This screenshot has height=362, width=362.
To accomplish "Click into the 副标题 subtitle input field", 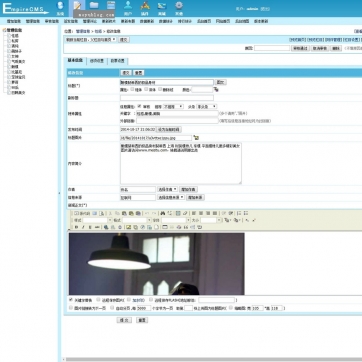I will pyautogui.click(x=167, y=98).
